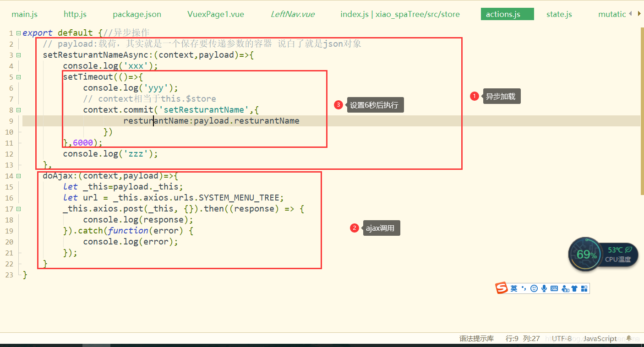Change UTF-8 file encoding
This screenshot has height=347, width=644.
[x=562, y=338]
